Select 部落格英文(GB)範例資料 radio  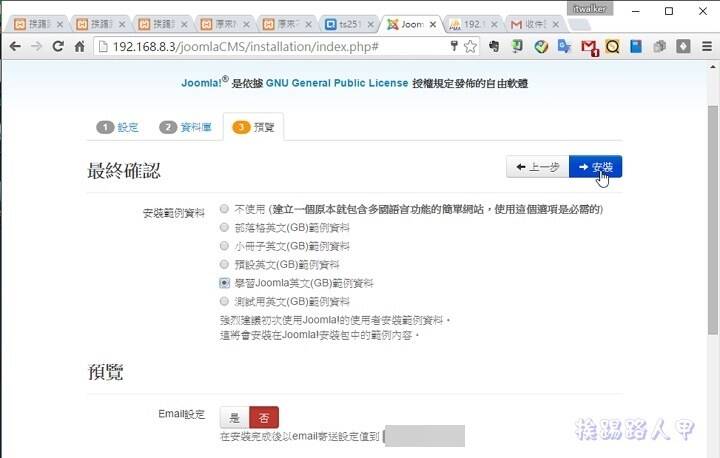[224, 227]
